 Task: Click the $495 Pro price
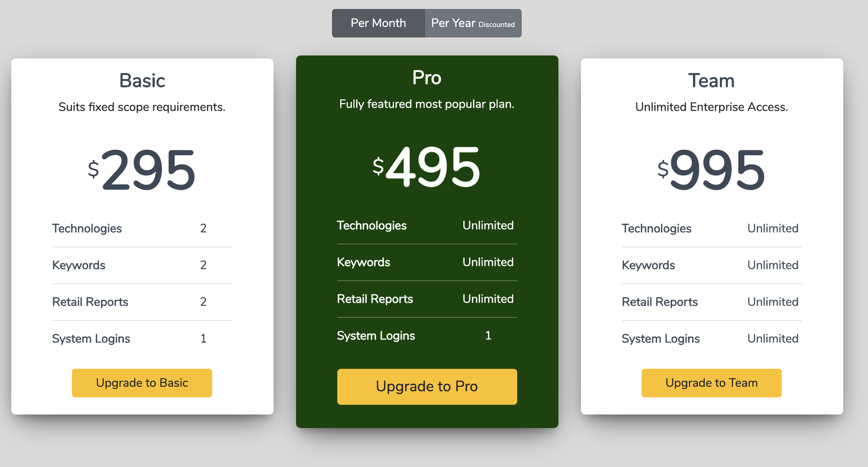(x=427, y=167)
